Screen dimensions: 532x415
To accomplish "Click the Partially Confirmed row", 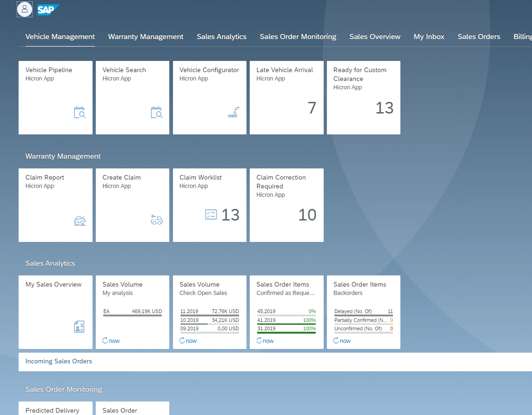I will (364, 321).
